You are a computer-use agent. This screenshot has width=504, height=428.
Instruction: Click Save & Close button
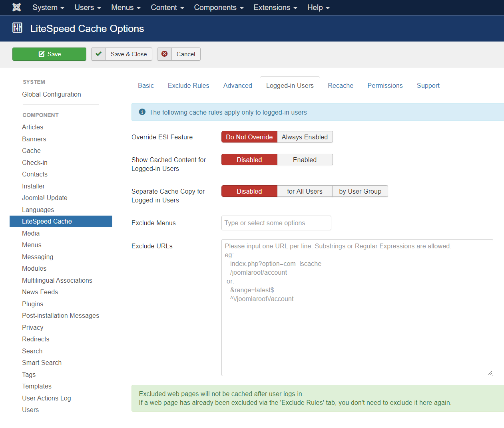coord(122,54)
